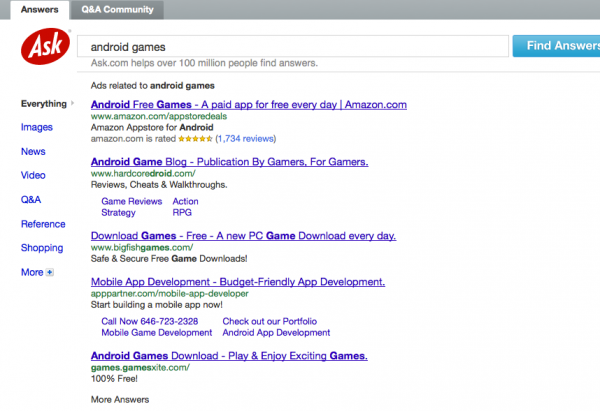Viewport: 600px width, 411px height.
Task: Click the 1,734 reviews link
Action: point(245,140)
